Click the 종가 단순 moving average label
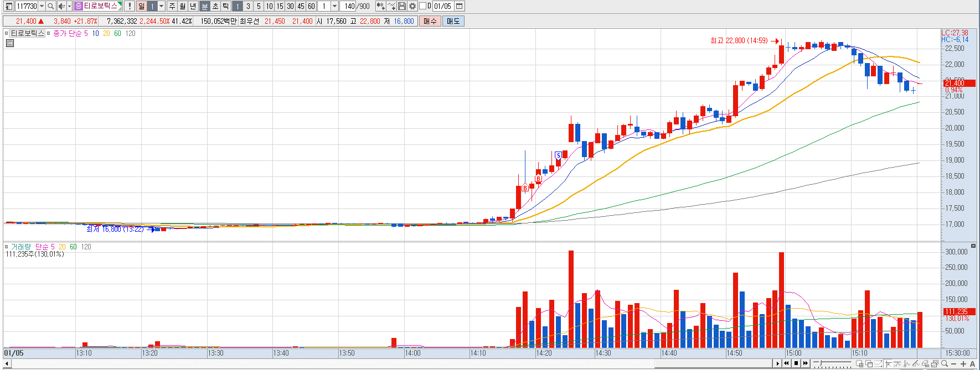 coord(67,33)
